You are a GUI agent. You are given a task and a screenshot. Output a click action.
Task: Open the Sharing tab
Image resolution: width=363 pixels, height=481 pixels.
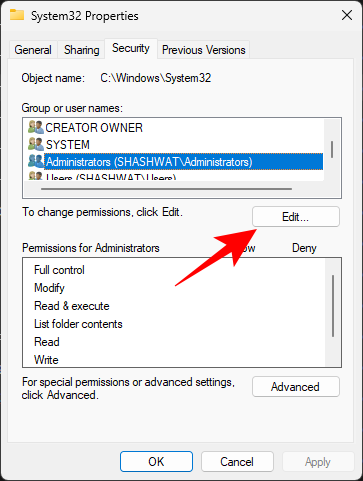[x=82, y=50]
